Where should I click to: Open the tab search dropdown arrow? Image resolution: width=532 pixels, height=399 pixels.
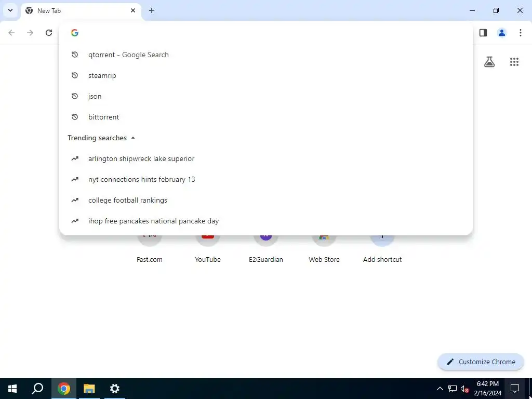10,10
